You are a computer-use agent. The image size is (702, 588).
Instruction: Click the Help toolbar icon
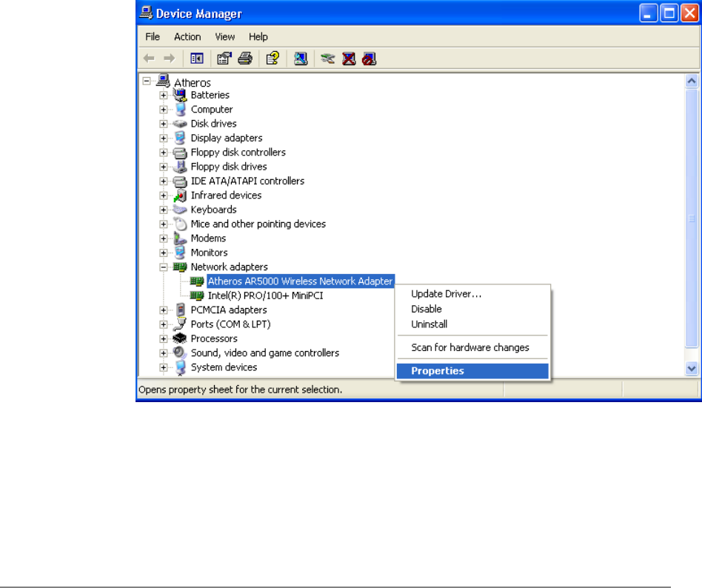[273, 59]
